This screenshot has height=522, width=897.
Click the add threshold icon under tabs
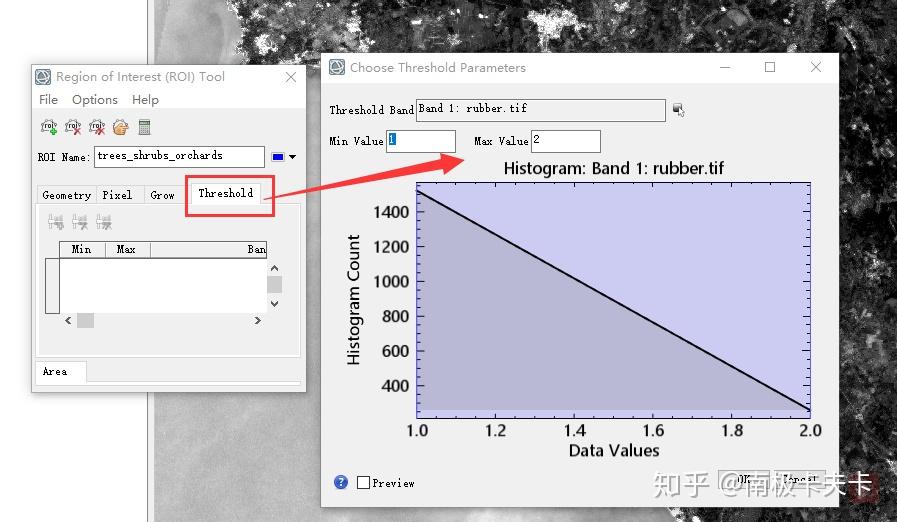click(x=55, y=222)
